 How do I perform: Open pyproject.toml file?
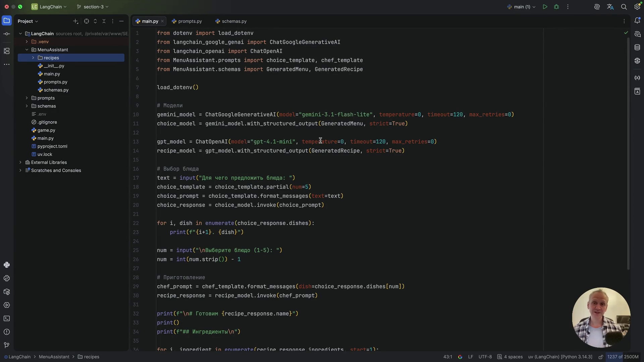tap(52, 146)
